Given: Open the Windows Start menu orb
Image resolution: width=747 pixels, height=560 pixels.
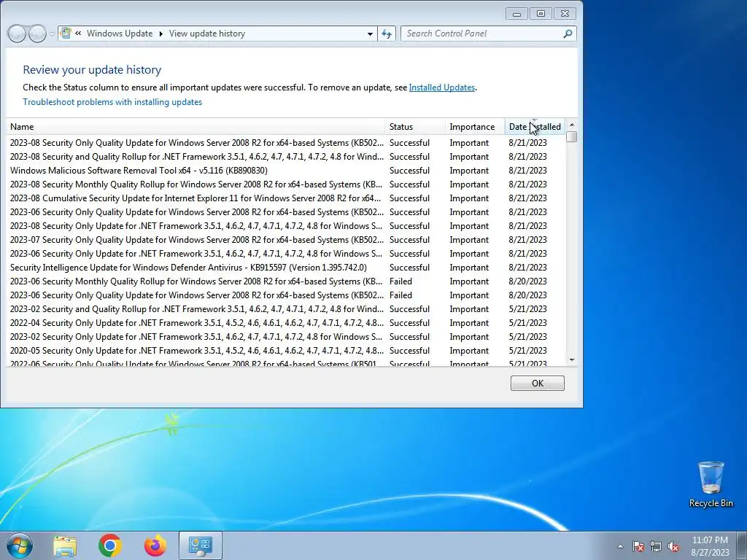Looking at the screenshot, I should [20, 545].
